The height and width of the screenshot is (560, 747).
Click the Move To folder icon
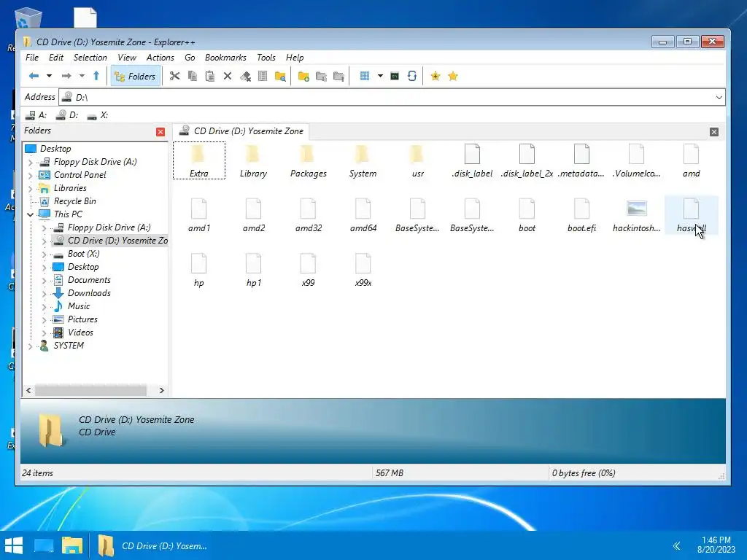[x=338, y=76]
